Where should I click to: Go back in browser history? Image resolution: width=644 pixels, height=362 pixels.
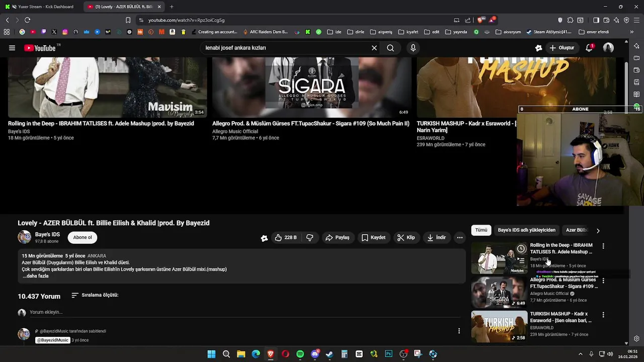click(7, 20)
